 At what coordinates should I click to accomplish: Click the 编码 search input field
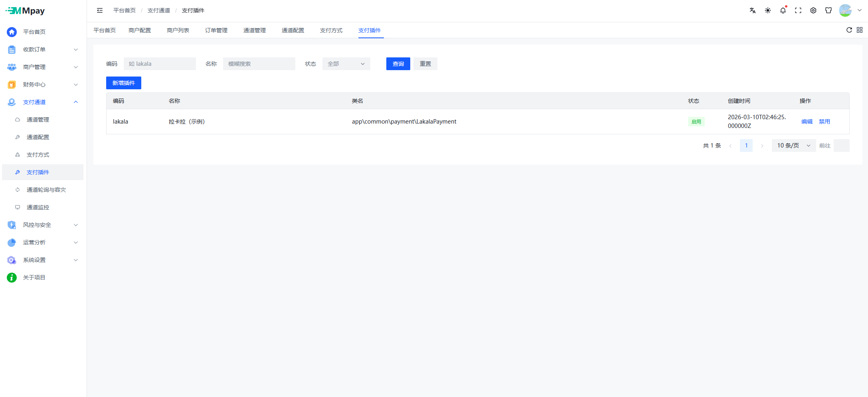coord(160,64)
